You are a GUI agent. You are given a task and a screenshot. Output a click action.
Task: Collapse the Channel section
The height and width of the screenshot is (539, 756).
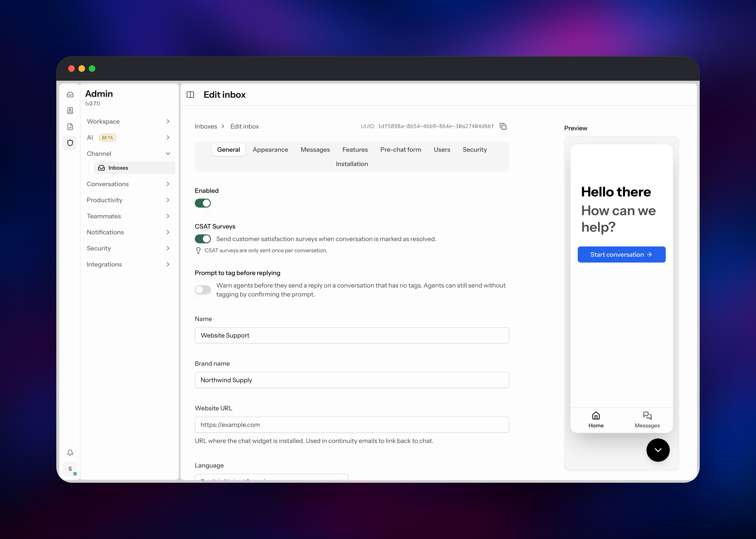click(x=128, y=154)
